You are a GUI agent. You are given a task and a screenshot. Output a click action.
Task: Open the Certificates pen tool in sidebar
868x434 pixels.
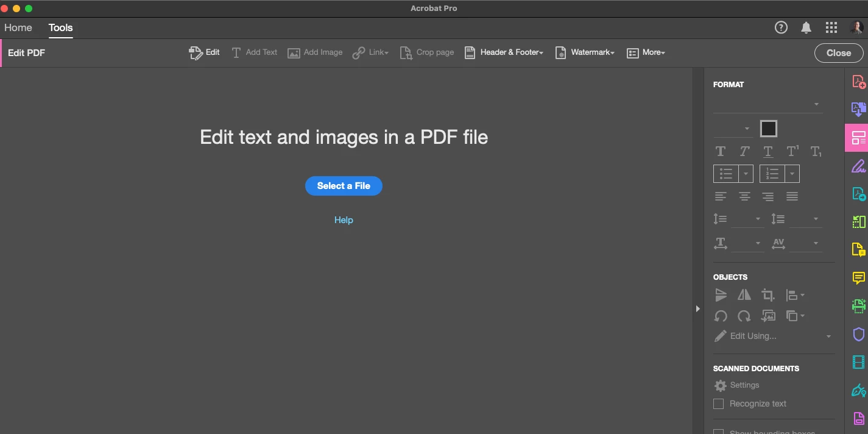(858, 390)
